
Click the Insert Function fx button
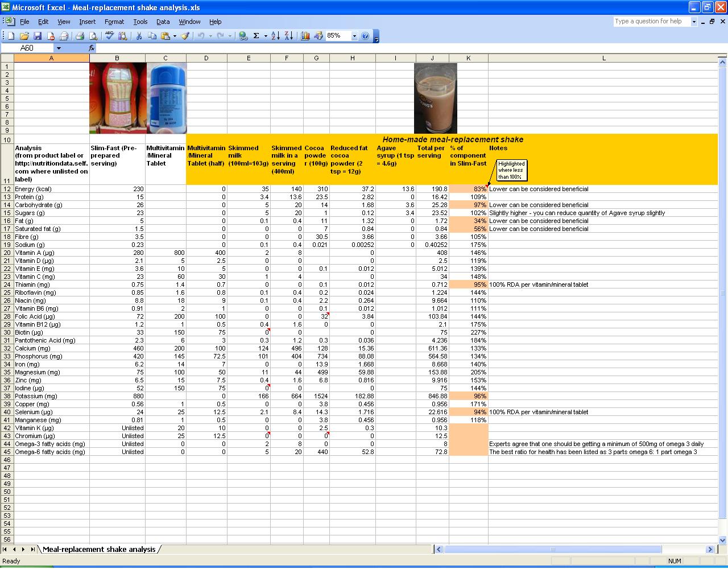(92, 48)
